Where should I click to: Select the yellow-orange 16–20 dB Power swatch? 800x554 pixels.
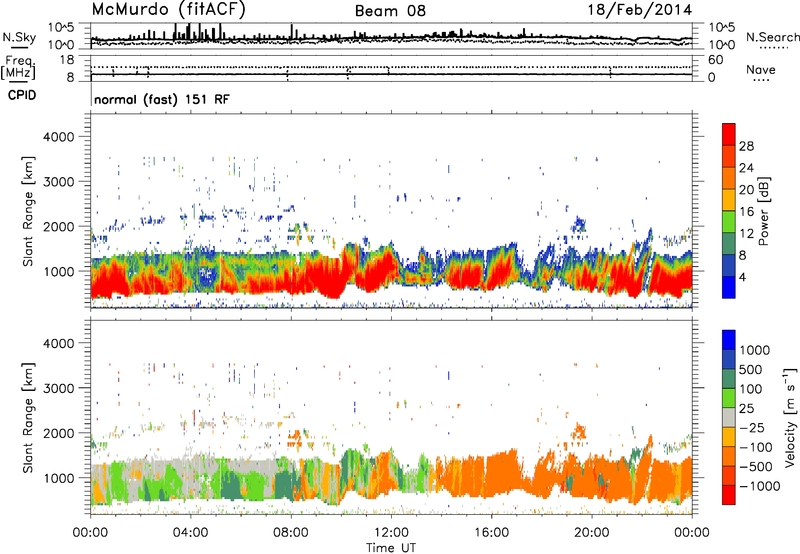pos(729,200)
